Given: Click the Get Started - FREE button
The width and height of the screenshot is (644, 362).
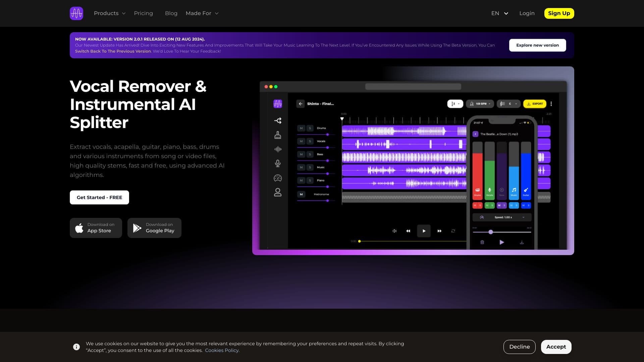Looking at the screenshot, I should click(99, 197).
